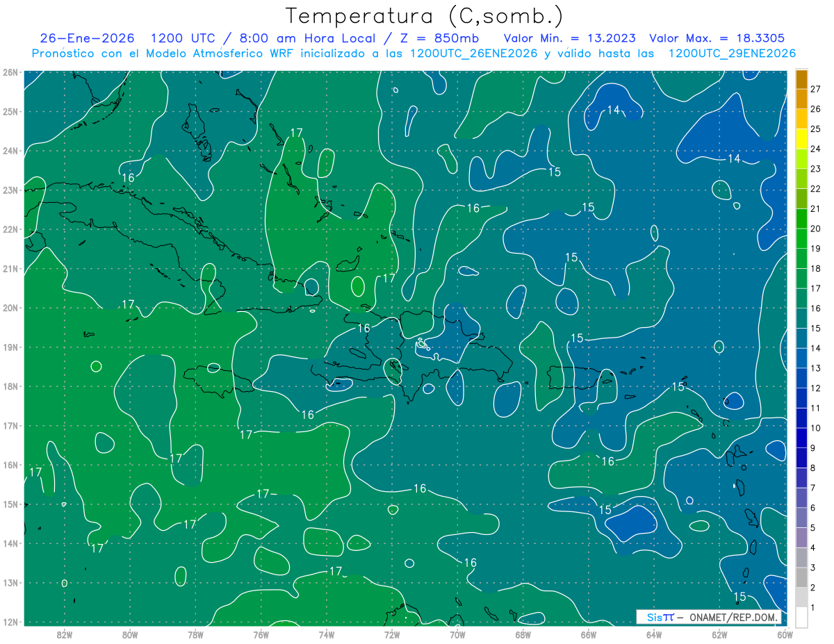This screenshot has height=644, width=834.
Task: Click the 'SisTT - ONAMET/REP.DOM.' logo box
Action: coord(709,617)
